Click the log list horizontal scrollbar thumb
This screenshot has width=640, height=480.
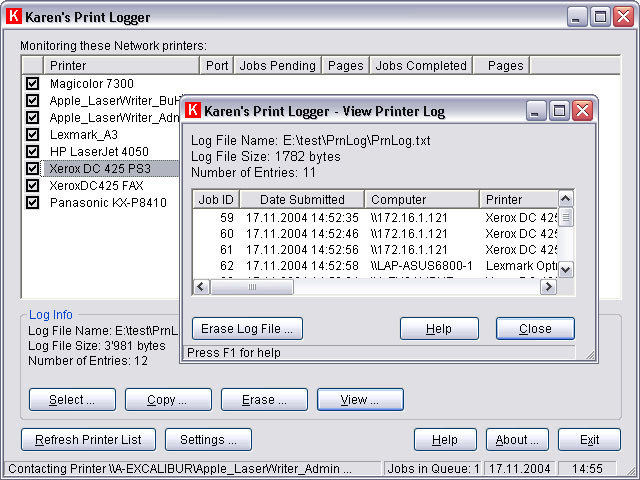tap(252, 287)
